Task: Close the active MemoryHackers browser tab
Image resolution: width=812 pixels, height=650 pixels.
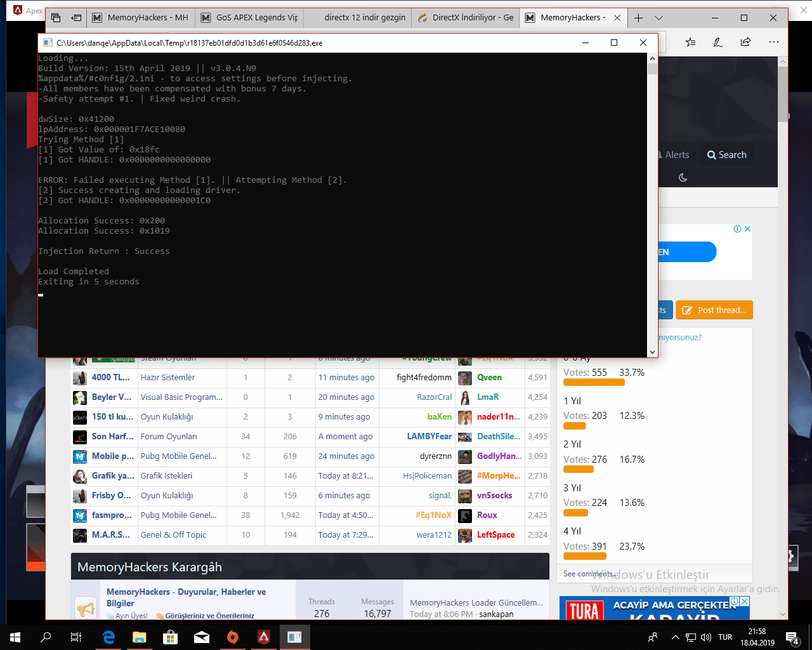Action: (x=617, y=18)
